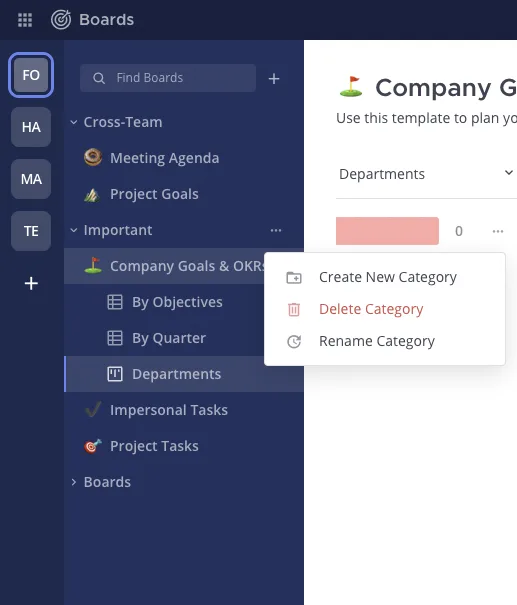This screenshot has height=605, width=517.
Task: Click the Boards title in header
Action: (x=106, y=20)
